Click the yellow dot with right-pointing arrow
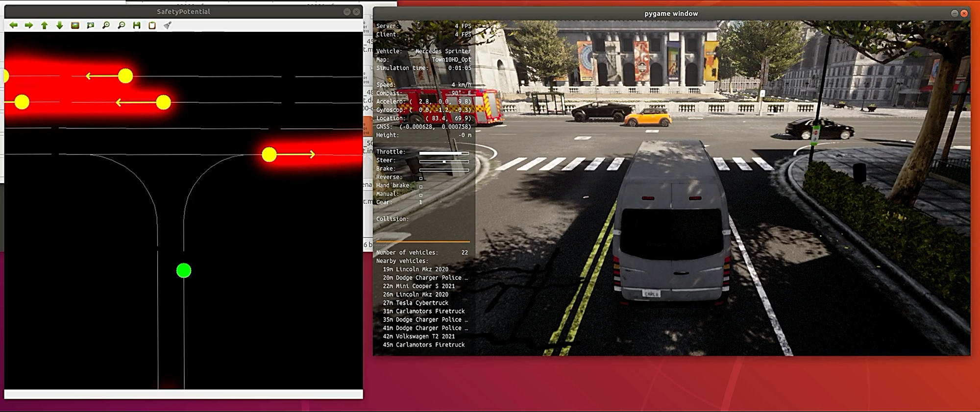The width and height of the screenshot is (980, 412). 269,155
